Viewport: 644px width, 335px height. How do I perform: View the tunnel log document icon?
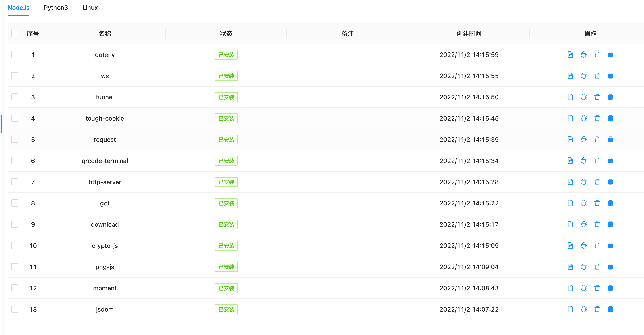(x=570, y=97)
